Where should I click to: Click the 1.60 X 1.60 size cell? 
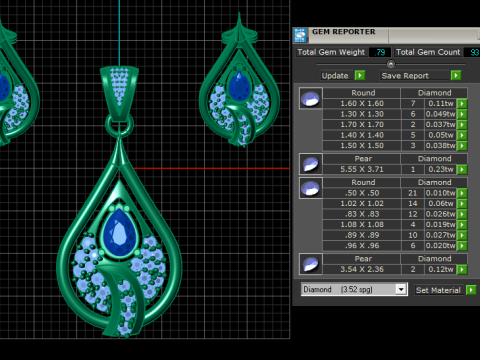pos(362,104)
